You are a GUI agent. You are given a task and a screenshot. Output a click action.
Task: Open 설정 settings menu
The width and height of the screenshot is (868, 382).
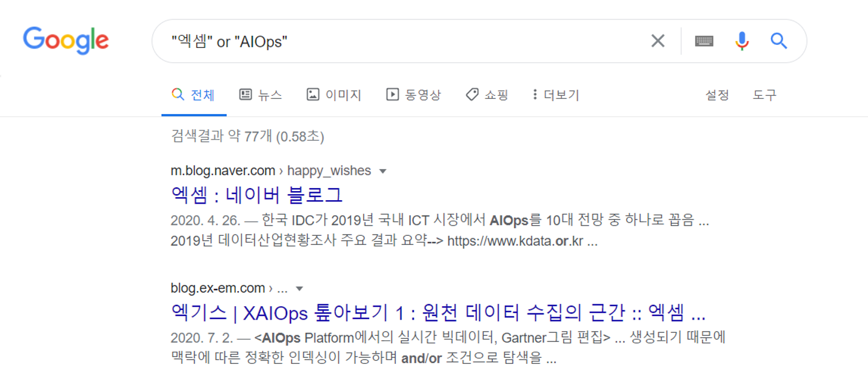click(x=717, y=95)
